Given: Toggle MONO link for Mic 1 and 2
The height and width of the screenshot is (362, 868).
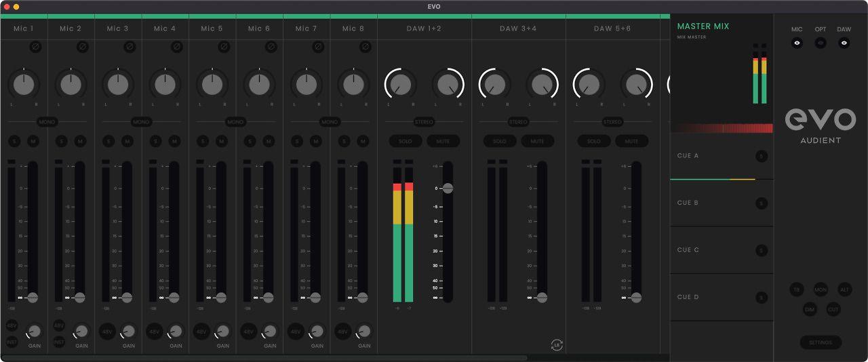Looking at the screenshot, I should click(47, 121).
